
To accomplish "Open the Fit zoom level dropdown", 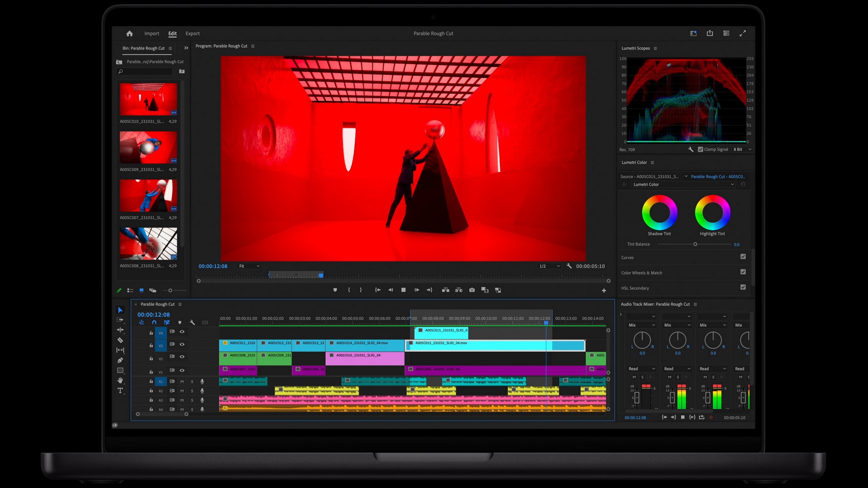I will [249, 266].
